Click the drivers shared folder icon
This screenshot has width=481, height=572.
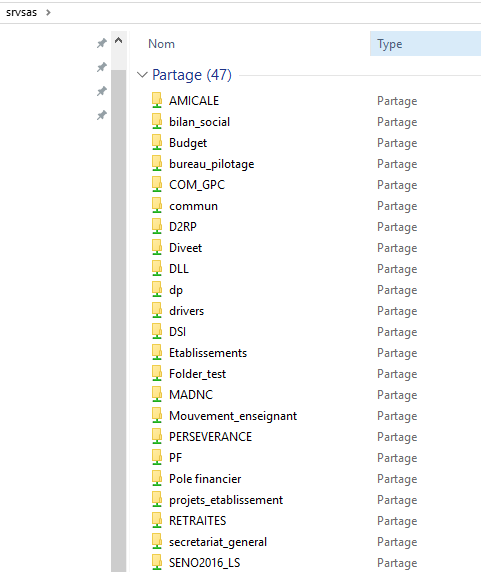click(157, 310)
